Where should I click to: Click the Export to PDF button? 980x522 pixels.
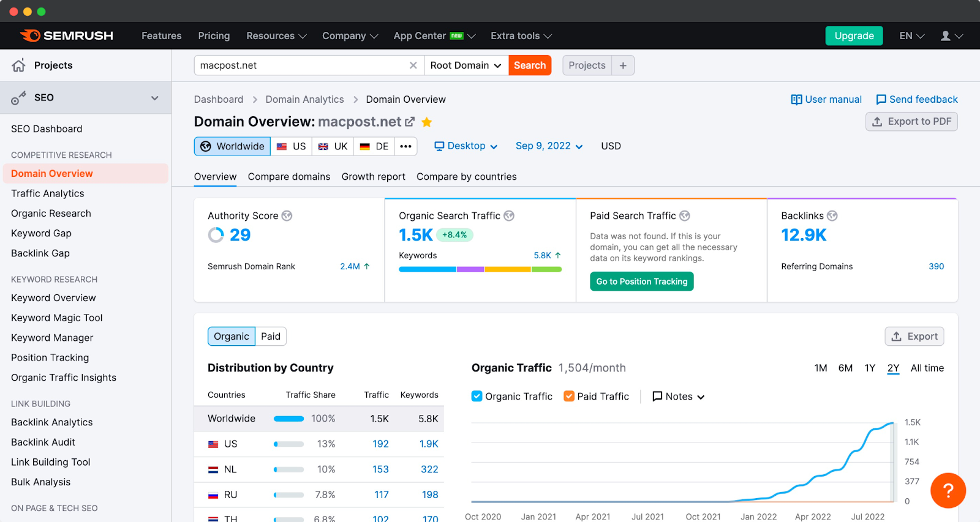[911, 122]
